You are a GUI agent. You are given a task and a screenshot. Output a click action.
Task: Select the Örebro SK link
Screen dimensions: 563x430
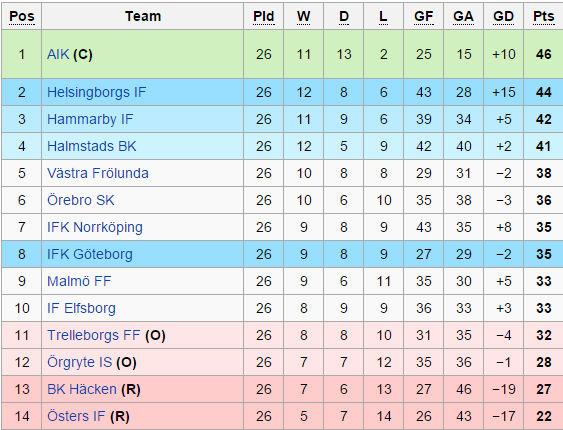click(x=81, y=200)
